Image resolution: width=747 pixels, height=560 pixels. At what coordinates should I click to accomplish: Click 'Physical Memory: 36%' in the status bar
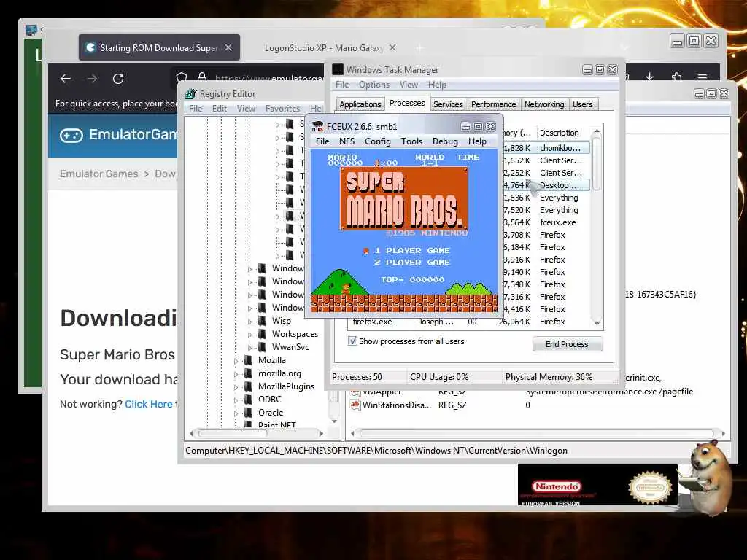pyautogui.click(x=549, y=377)
